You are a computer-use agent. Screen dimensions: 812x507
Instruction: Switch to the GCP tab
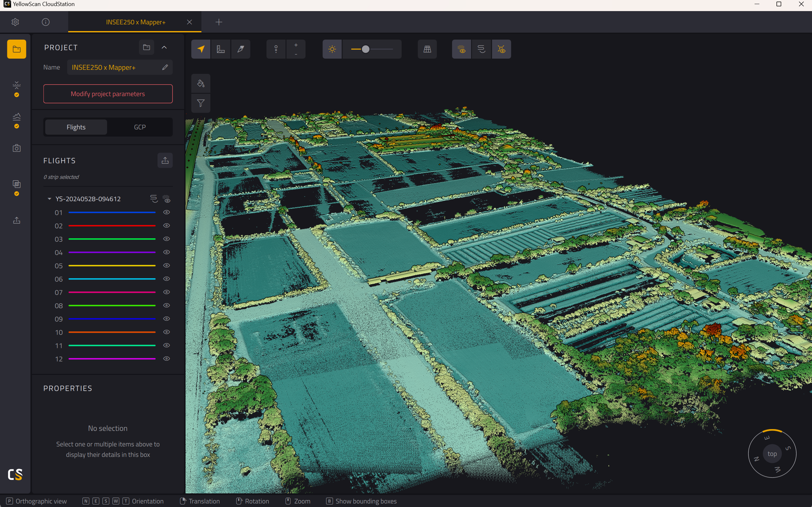click(140, 127)
